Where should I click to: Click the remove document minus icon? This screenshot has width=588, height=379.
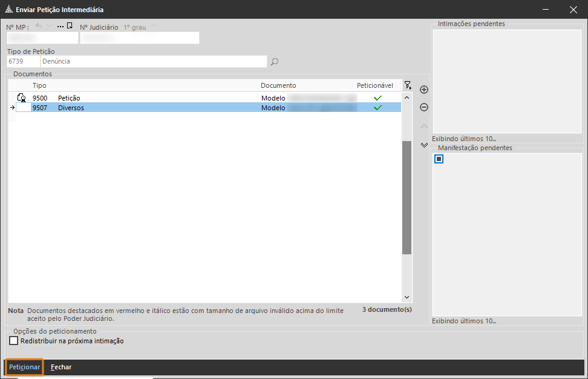point(424,107)
